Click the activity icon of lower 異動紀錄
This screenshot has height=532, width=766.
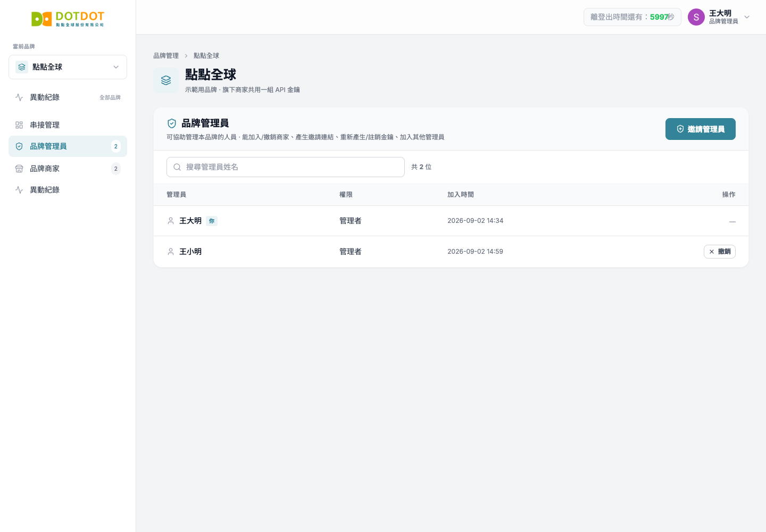point(19,190)
